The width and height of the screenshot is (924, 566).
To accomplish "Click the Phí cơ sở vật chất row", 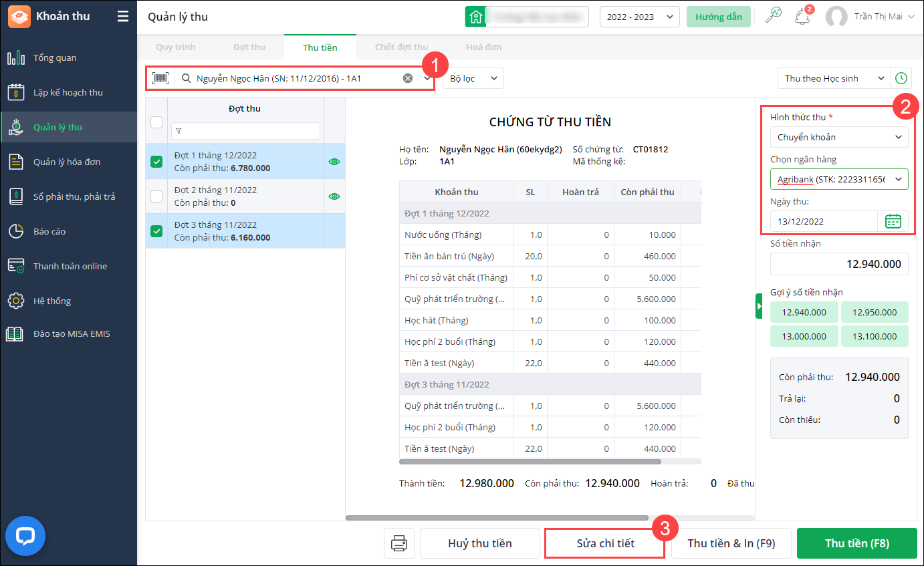I will point(550,277).
